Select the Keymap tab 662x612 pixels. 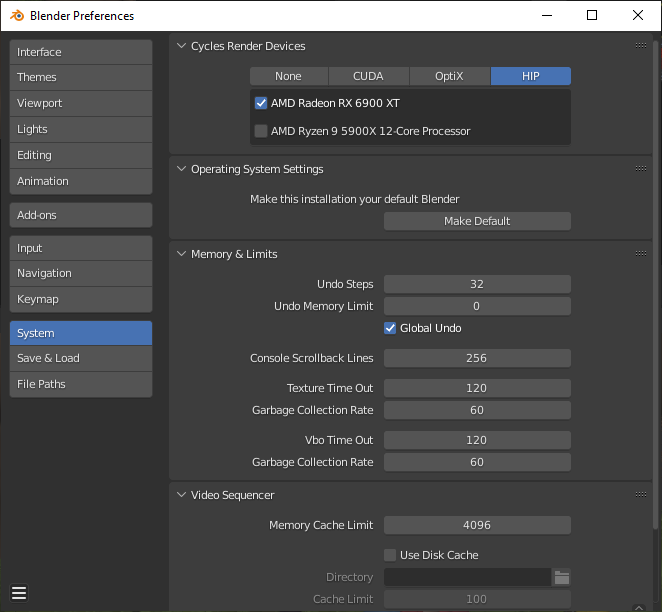[81, 300]
